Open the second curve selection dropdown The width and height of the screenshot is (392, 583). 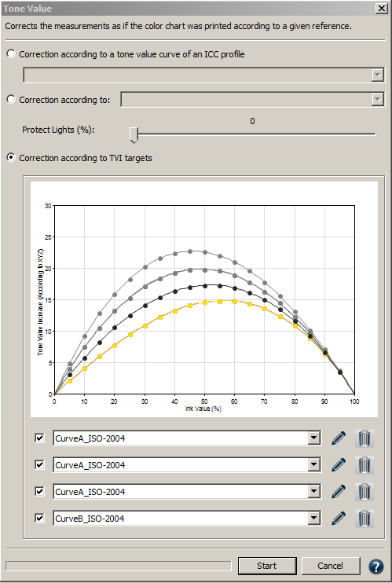point(313,465)
